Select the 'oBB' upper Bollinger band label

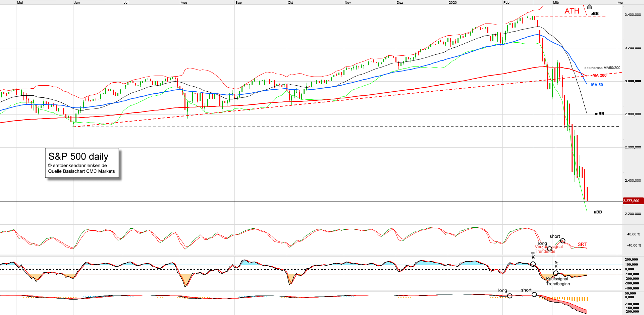594,14
